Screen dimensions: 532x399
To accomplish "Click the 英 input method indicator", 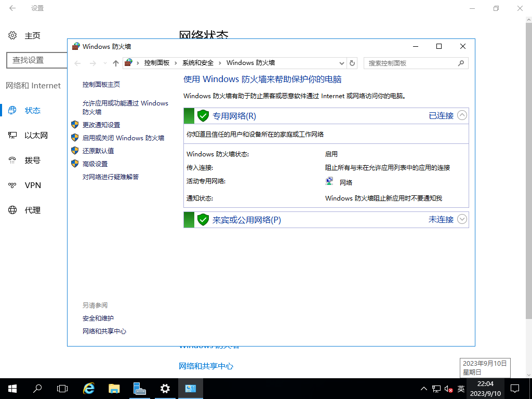I will 461,389.
